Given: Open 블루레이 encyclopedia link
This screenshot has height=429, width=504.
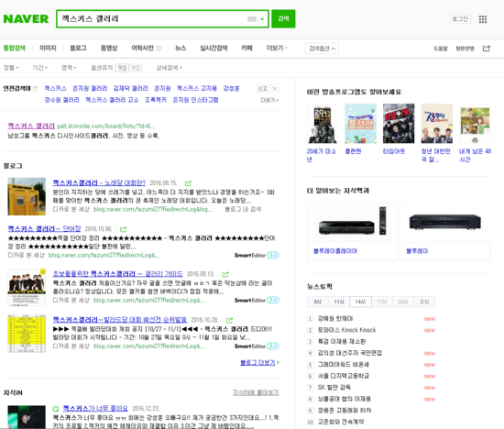Looking at the screenshot, I should point(417,251).
